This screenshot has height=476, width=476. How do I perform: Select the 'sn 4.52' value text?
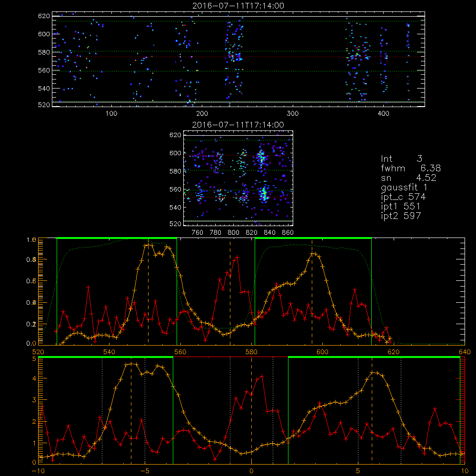(408, 178)
